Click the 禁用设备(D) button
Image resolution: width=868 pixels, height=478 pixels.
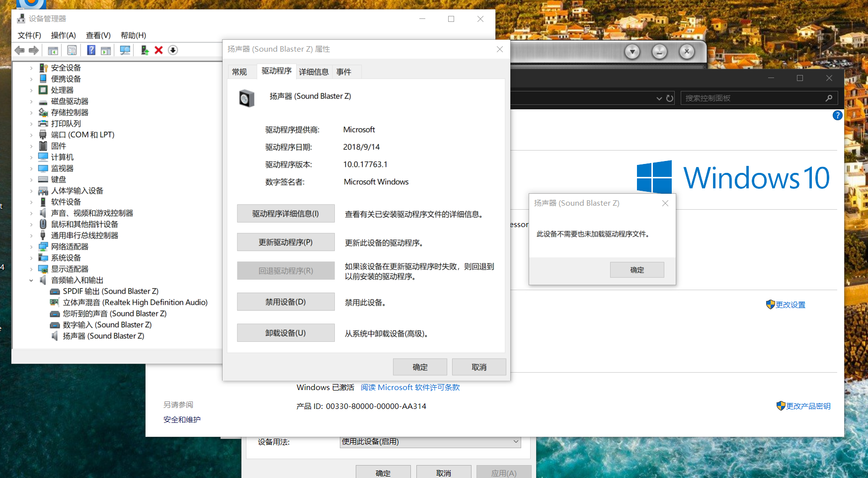(x=286, y=302)
